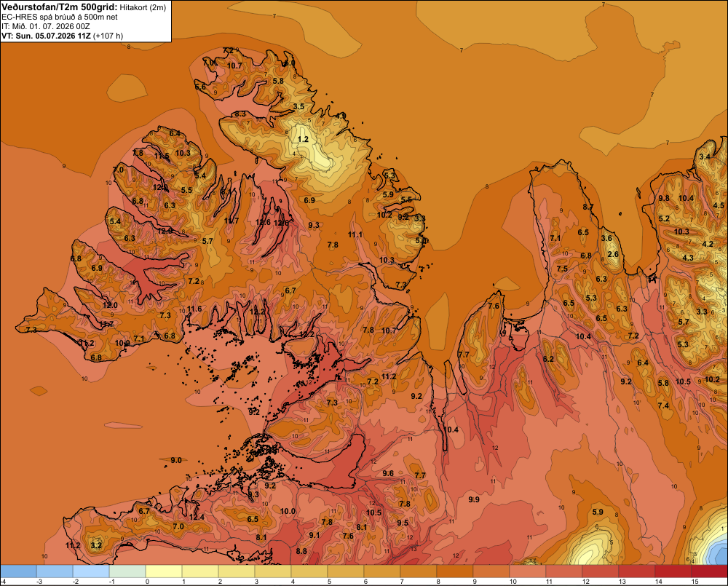Click the legend tick label 14
Screen dimensions: 728x586
[x=658, y=582]
